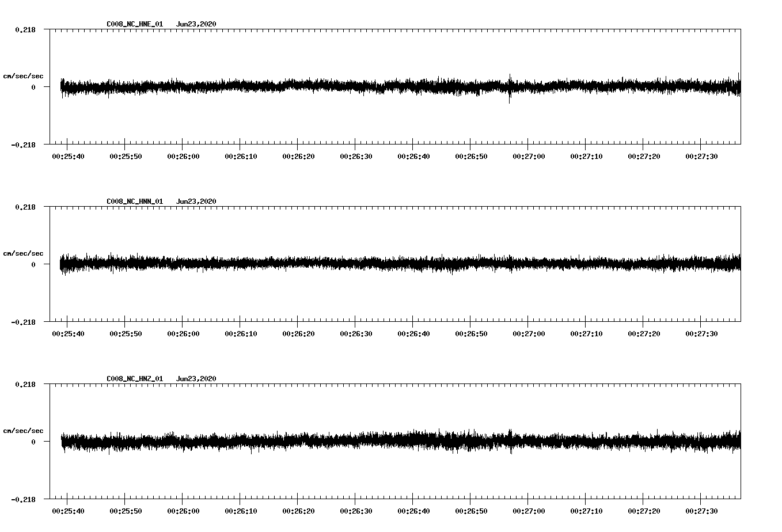Click the 00:27:10 time label on HNN plot
This screenshot has width=782, height=532.
pyautogui.click(x=586, y=334)
